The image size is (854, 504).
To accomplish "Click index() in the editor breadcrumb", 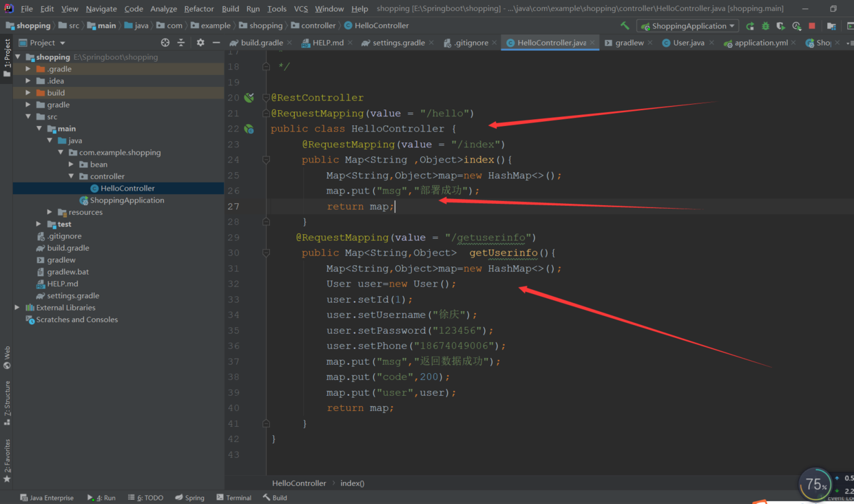I will coord(352,483).
